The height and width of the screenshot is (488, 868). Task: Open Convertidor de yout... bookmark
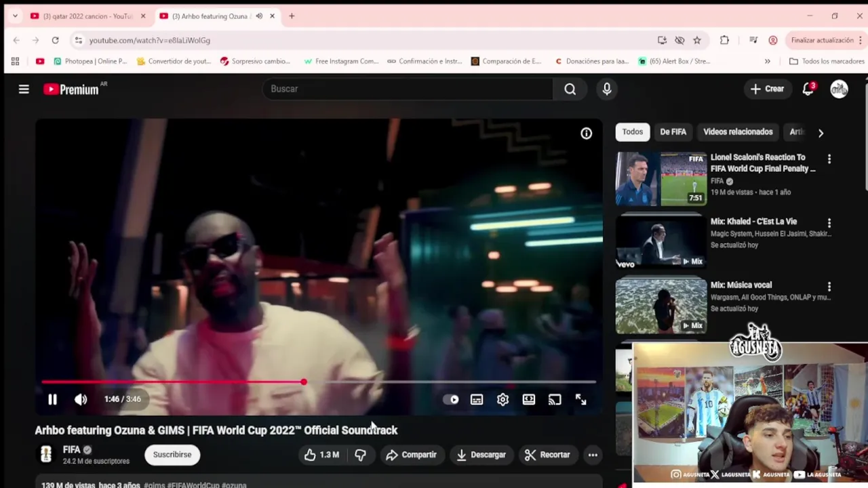(x=174, y=61)
